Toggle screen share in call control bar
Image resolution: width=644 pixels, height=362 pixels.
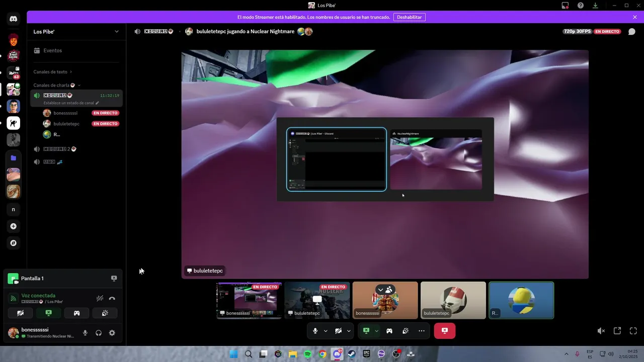366,331
